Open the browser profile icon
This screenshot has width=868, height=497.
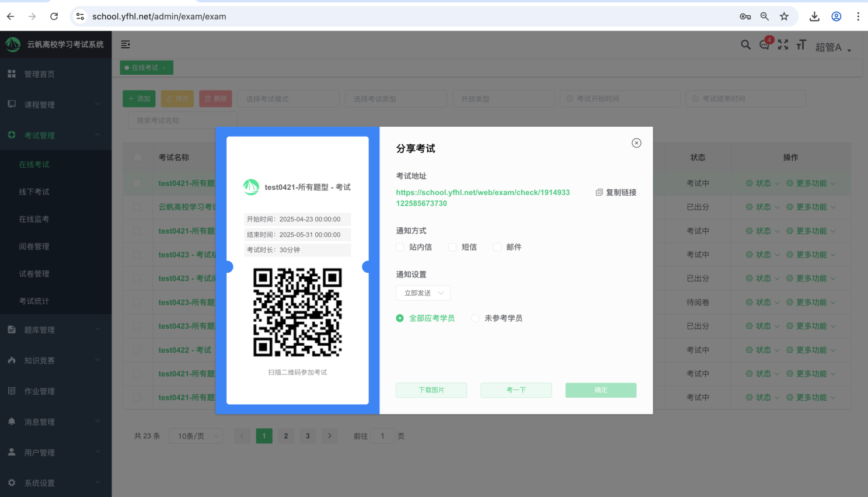click(836, 16)
